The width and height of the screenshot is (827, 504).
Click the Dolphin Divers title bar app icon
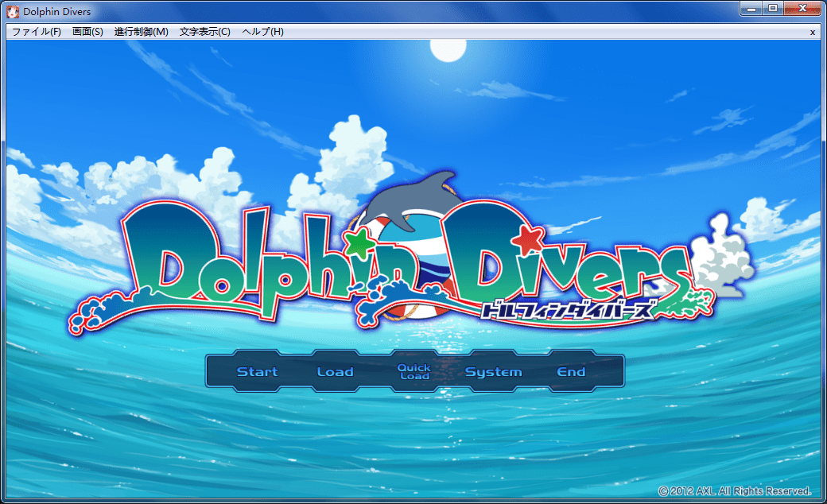tap(13, 11)
